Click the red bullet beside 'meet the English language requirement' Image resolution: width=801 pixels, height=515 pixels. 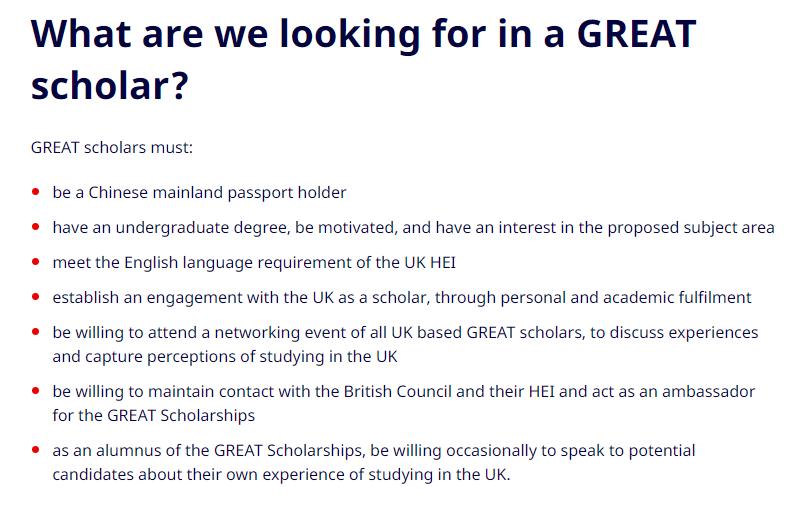pyautogui.click(x=36, y=262)
